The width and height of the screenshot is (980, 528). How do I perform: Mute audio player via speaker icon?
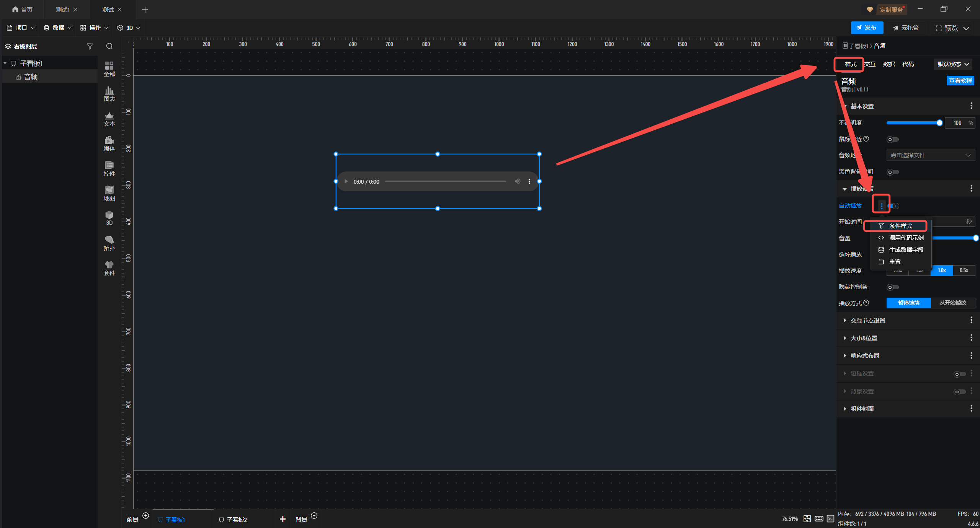pos(517,181)
